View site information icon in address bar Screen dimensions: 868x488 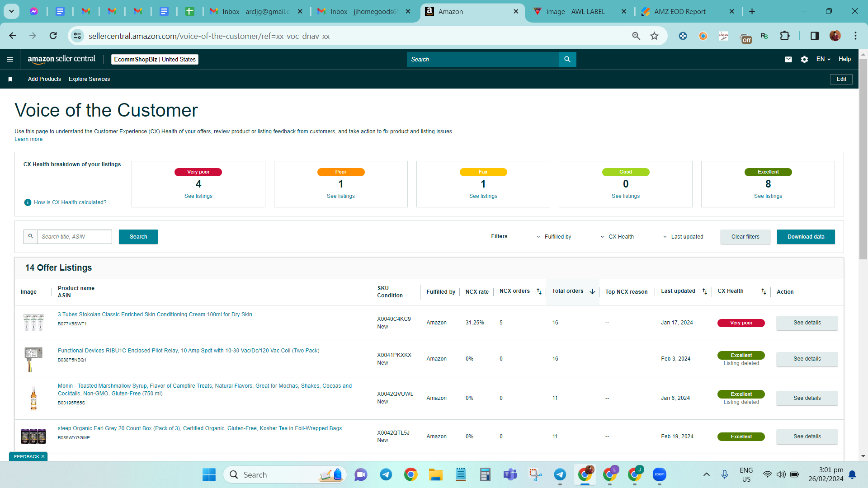[x=78, y=36]
